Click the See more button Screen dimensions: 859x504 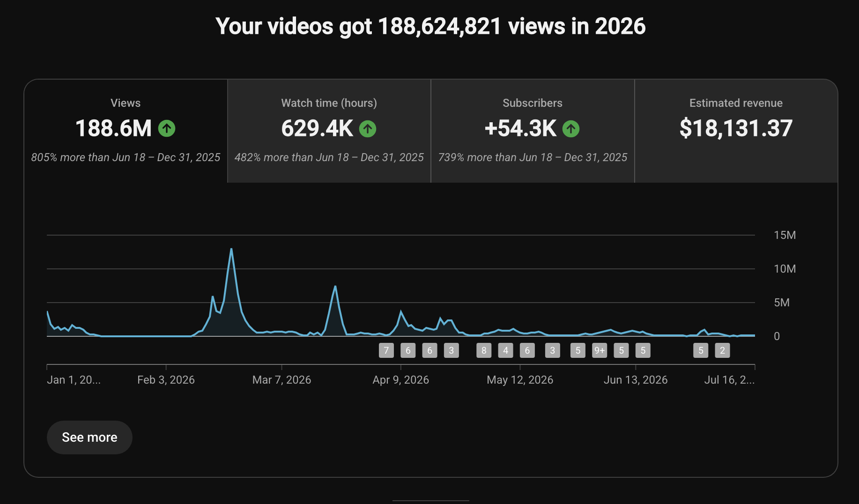coord(89,437)
